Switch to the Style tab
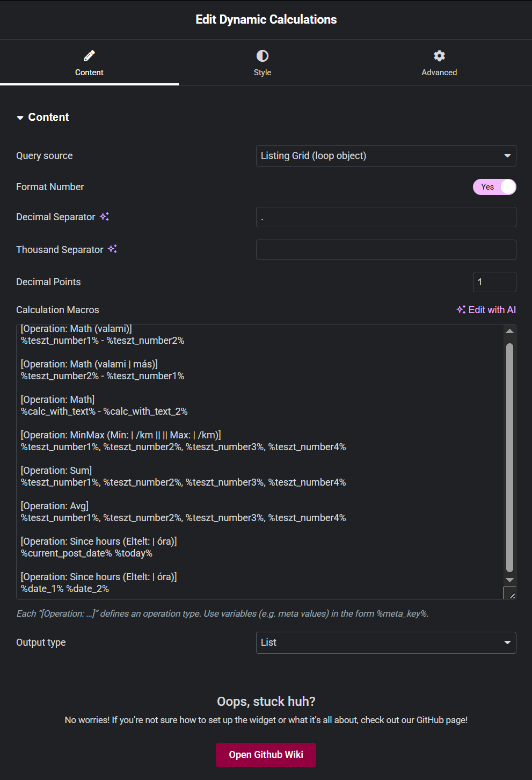The width and height of the screenshot is (532, 780). pos(263,63)
